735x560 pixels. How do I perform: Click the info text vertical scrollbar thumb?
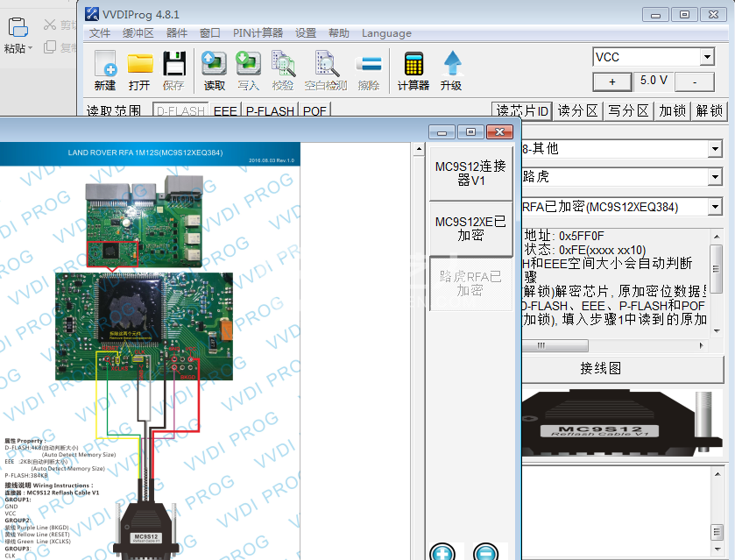(x=716, y=268)
